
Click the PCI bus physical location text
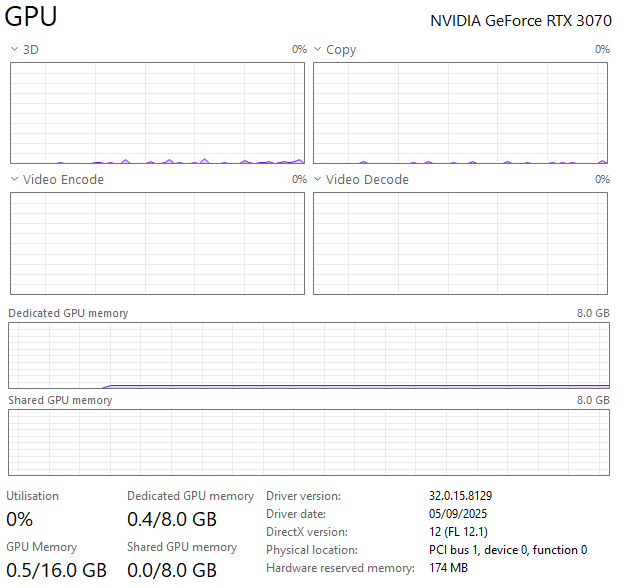tap(508, 550)
